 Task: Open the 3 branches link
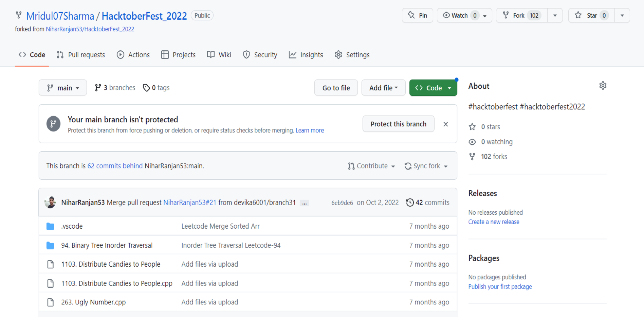click(x=115, y=88)
